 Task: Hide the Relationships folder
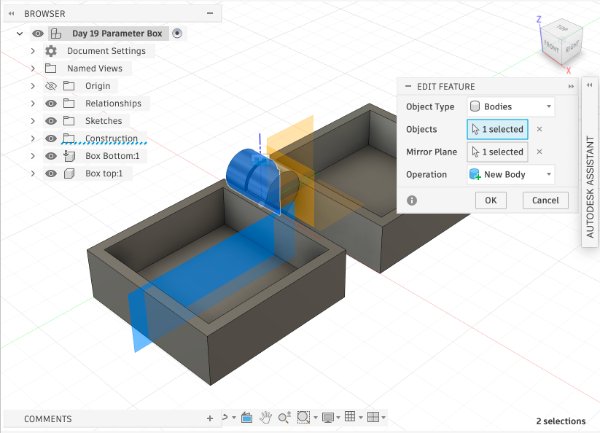[x=51, y=103]
